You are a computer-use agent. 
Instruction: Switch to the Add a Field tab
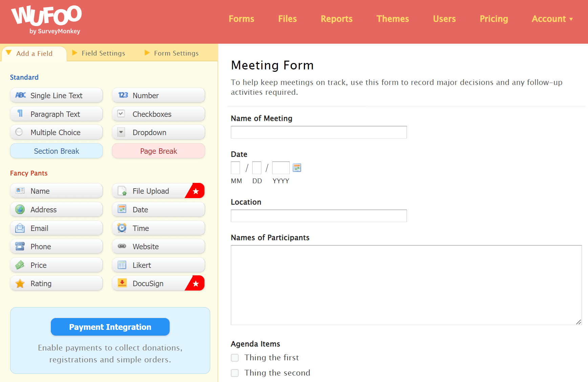coord(35,53)
